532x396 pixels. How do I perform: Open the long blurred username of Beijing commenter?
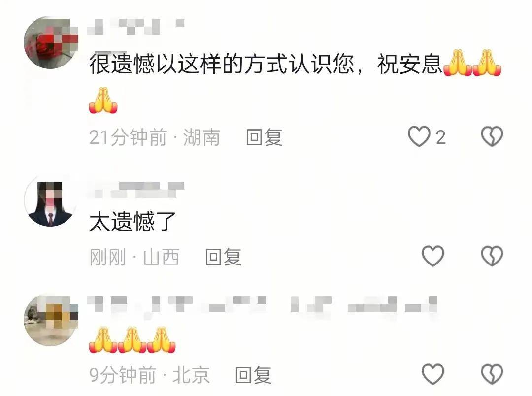click(x=262, y=304)
